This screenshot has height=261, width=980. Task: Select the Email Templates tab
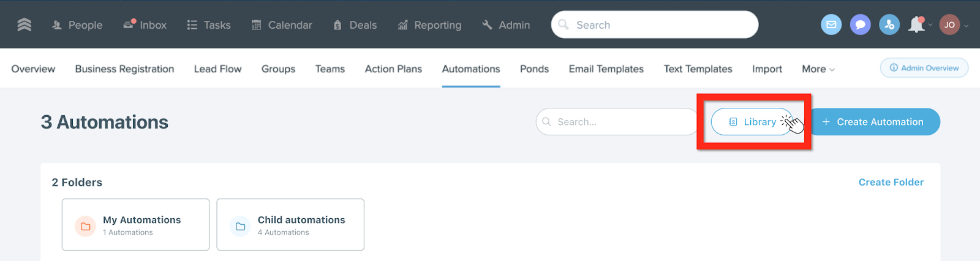pos(606,69)
